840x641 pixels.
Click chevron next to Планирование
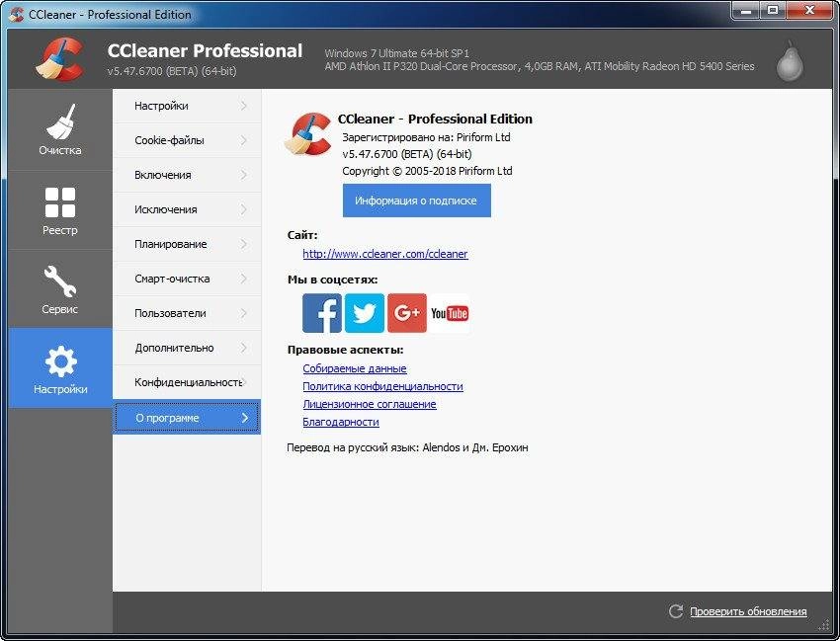click(x=244, y=244)
